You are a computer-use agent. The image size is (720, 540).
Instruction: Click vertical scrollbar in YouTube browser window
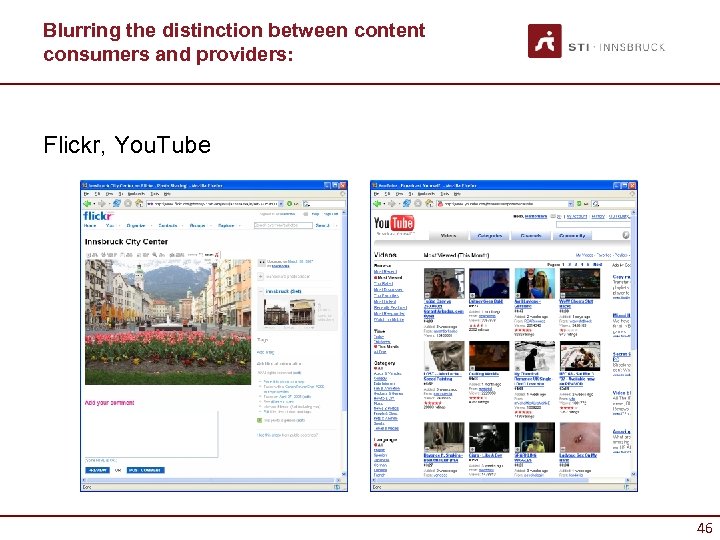(x=634, y=344)
